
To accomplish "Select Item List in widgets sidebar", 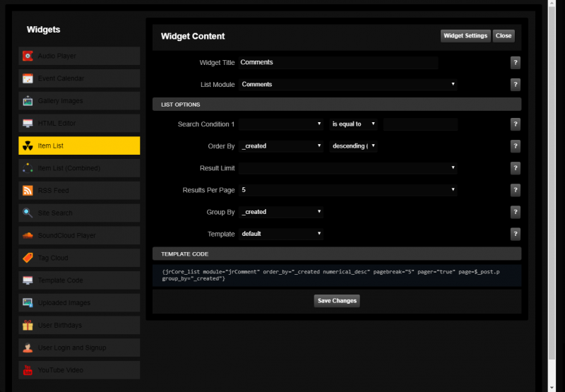I will [x=79, y=145].
